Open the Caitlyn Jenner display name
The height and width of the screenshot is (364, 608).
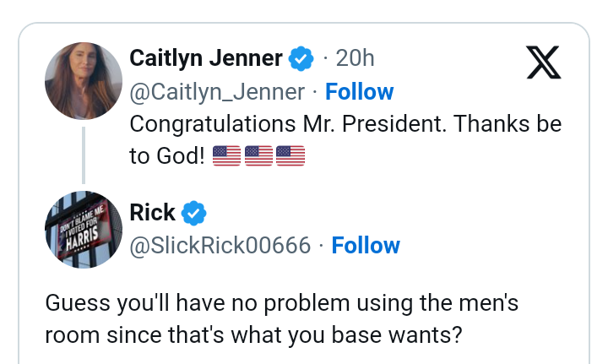pos(205,58)
